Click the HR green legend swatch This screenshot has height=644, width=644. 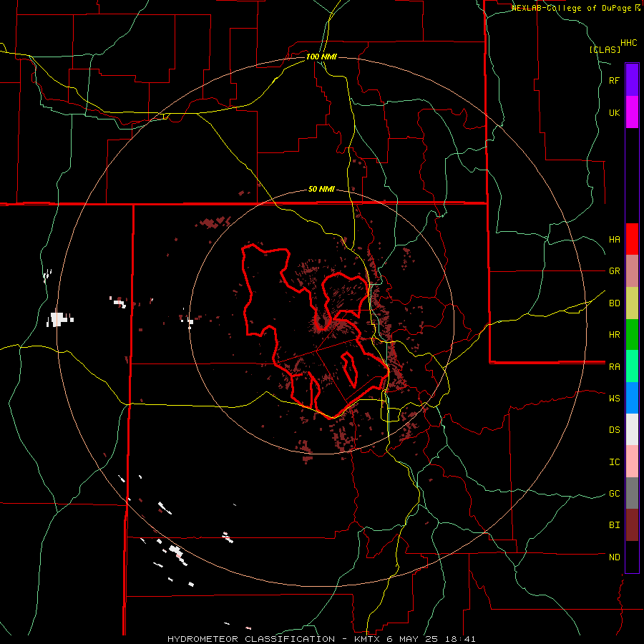(x=632, y=334)
